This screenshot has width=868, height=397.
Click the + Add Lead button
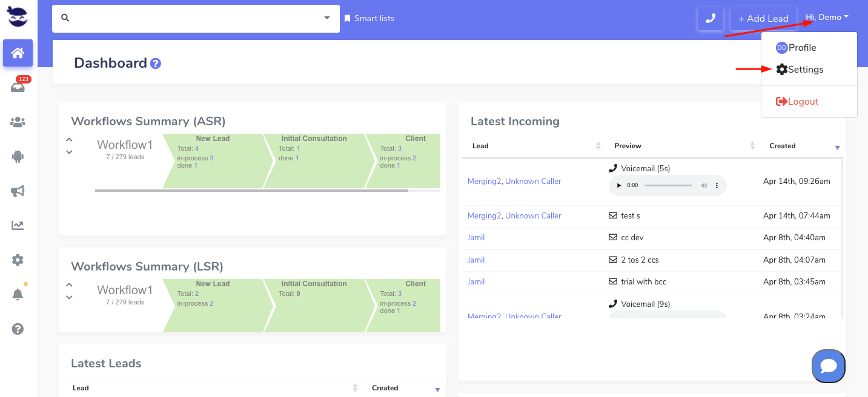point(763,19)
